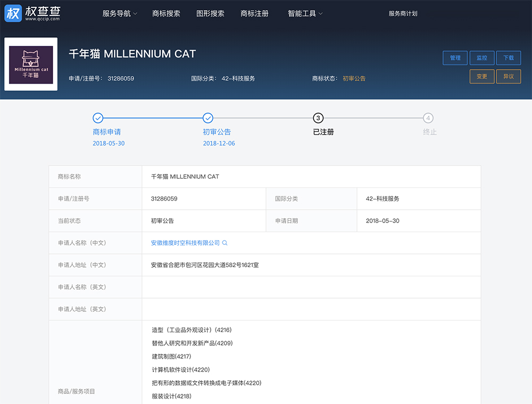Click the 初审公告 label in progress timeline
Viewport: 532px width, 404px height.
click(217, 132)
